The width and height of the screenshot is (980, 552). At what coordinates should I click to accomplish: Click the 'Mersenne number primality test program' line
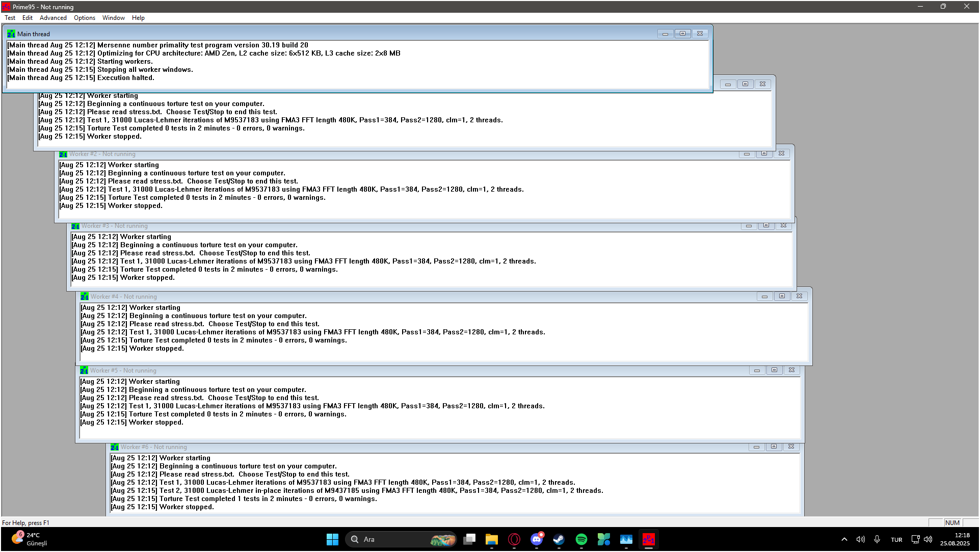[x=158, y=45]
